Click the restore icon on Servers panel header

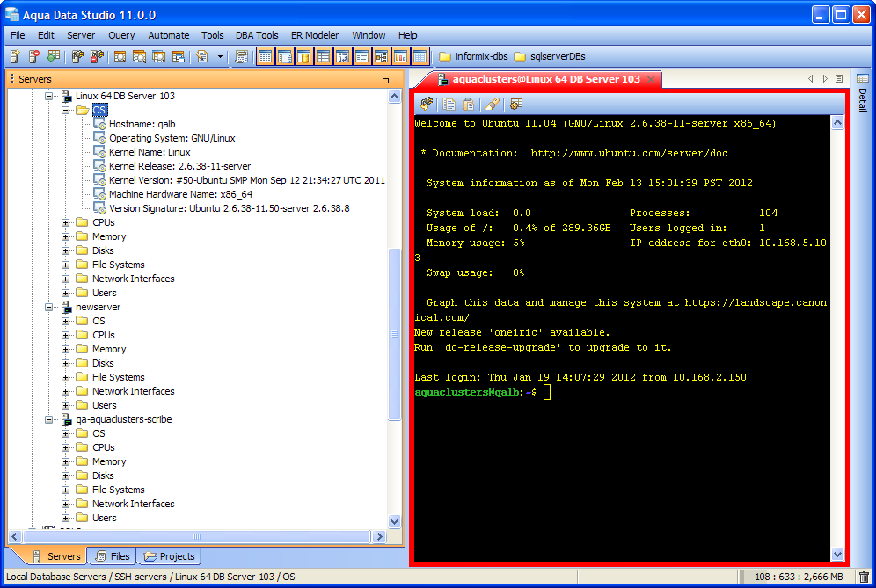coord(387,79)
